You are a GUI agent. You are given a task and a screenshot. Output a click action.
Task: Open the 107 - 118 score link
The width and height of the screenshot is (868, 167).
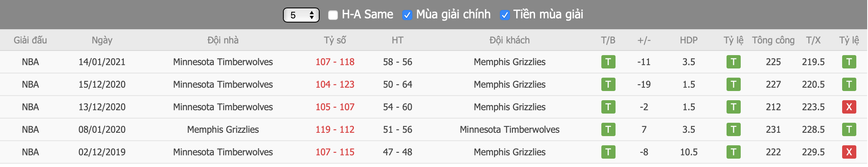[335, 62]
